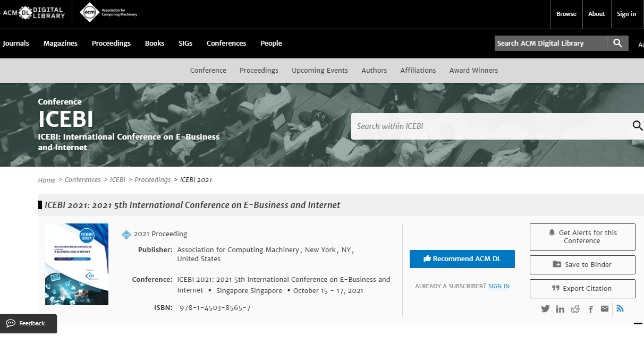Select the Proceedings sub-navigation tab
Screen dimensions: 644x345
[259, 70]
